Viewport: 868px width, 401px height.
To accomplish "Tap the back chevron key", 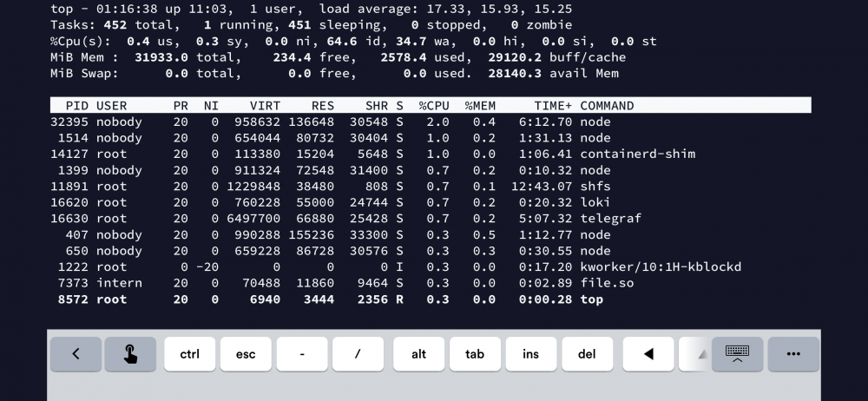I will click(76, 354).
